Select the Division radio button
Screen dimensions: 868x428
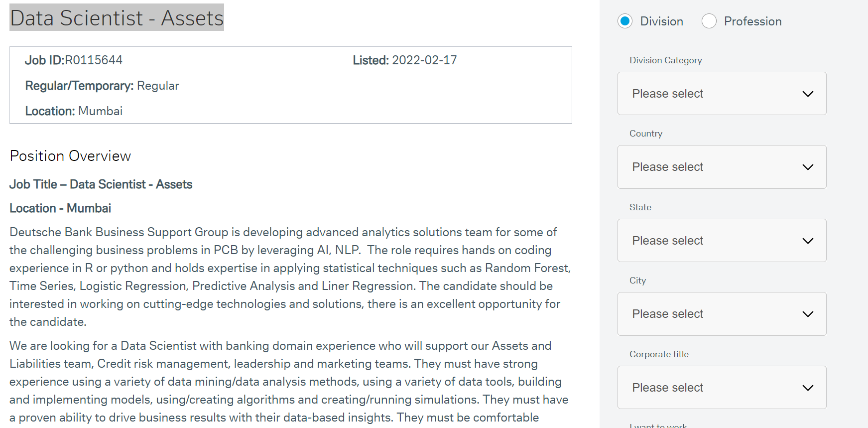pyautogui.click(x=625, y=21)
